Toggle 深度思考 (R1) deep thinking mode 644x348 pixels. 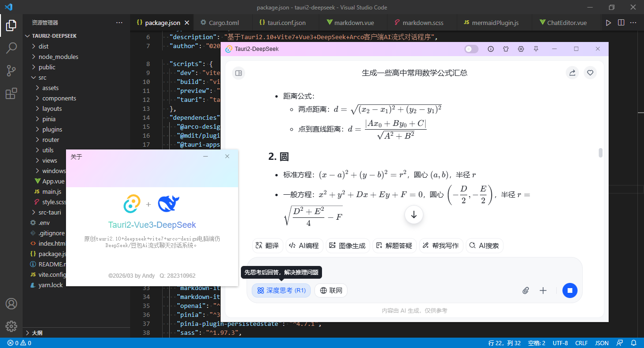[x=281, y=290]
